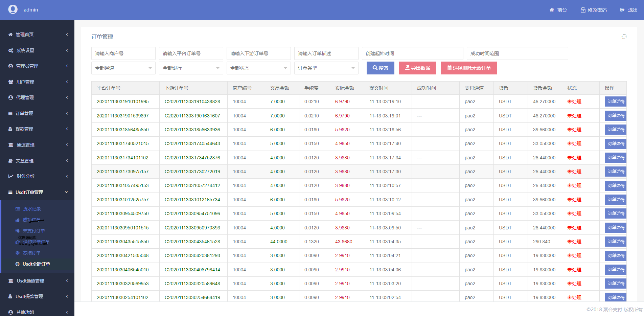Click the 搜索 search button
This screenshot has height=316, width=644.
(x=381, y=68)
